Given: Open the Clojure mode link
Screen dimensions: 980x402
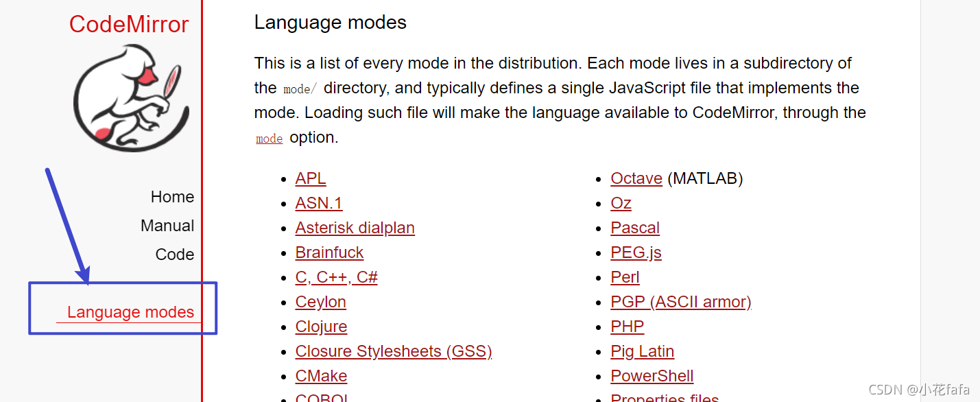Looking at the screenshot, I should pyautogui.click(x=322, y=327).
